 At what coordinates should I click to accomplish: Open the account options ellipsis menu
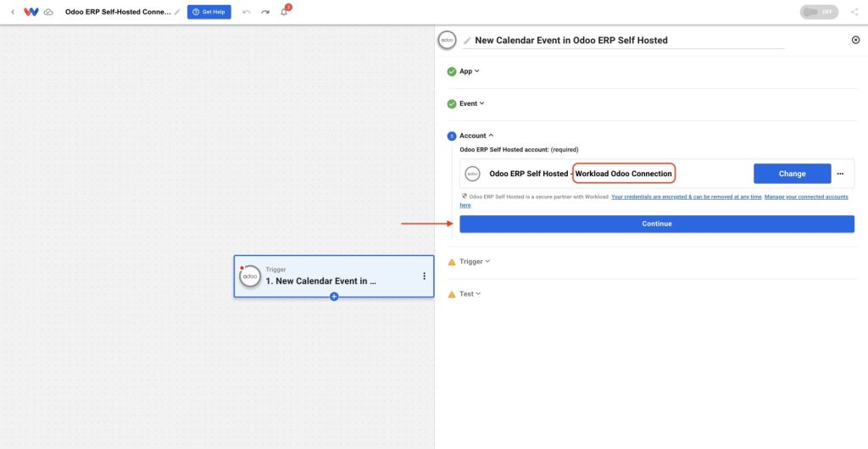coord(840,174)
